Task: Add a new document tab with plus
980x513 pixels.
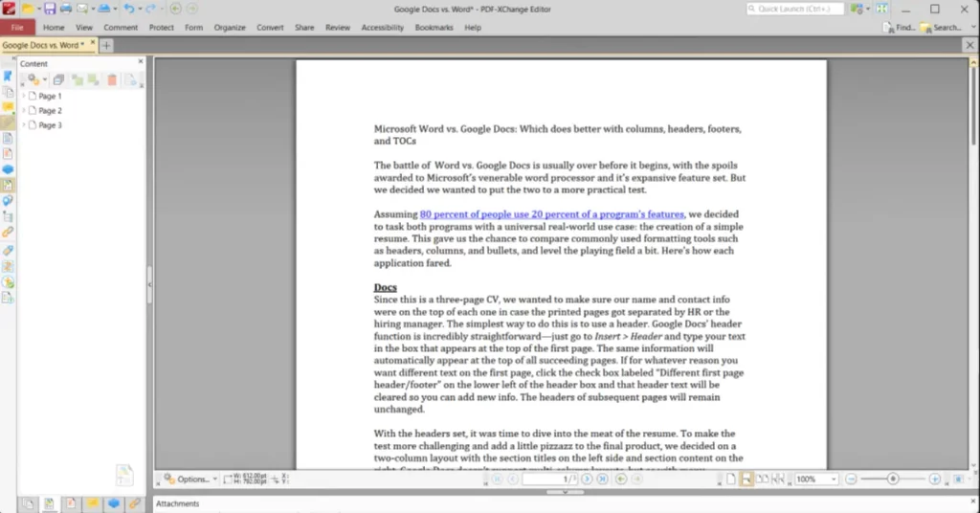Action: [106, 46]
